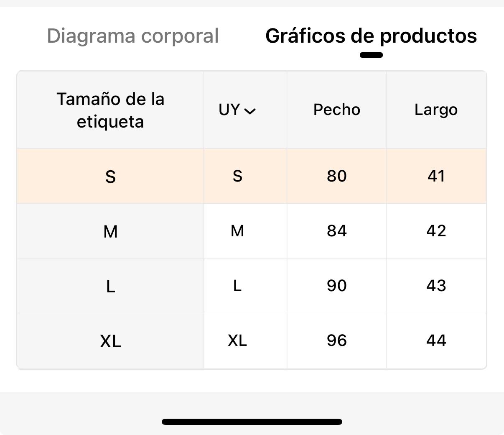Click the Pecho value 96
This screenshot has width=504, height=435.
click(x=337, y=340)
